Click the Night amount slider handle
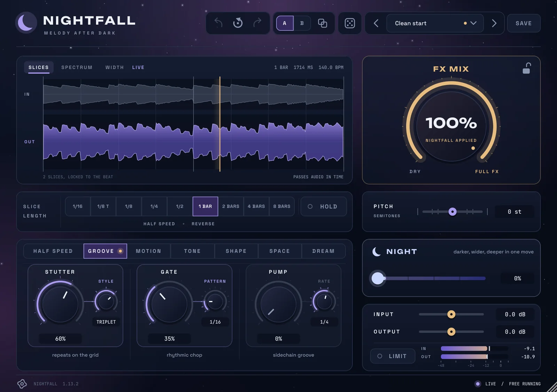Screen dimensions: 557x392 [x=378, y=278]
